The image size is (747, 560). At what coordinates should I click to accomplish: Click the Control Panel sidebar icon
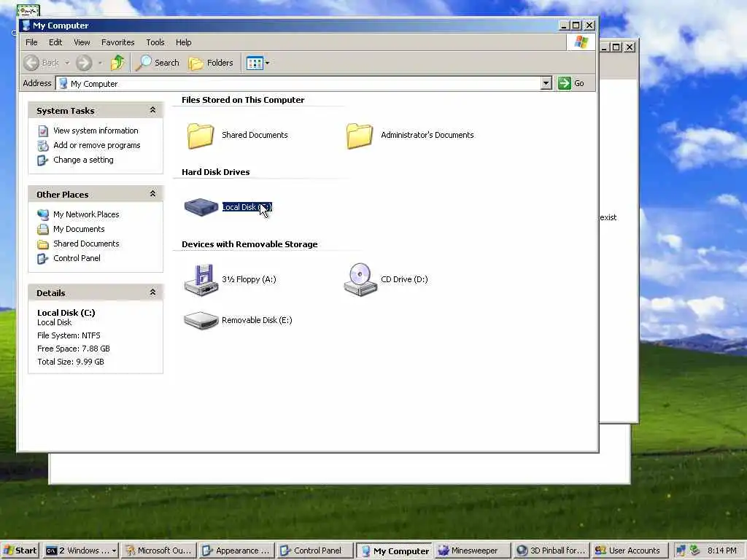tap(43, 258)
